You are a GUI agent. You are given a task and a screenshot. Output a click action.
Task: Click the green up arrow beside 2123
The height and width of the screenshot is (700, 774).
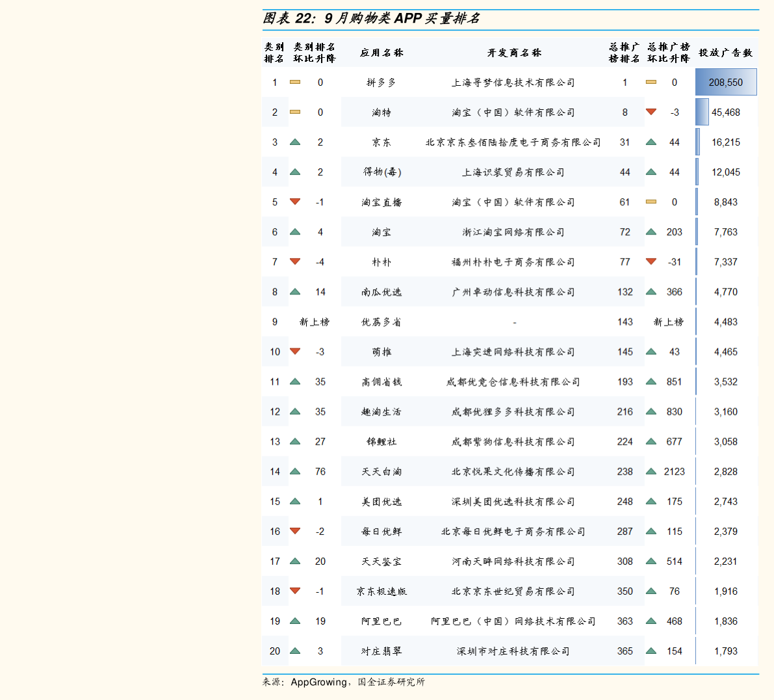(651, 471)
